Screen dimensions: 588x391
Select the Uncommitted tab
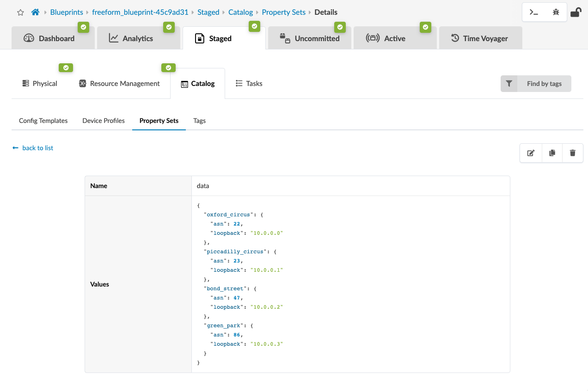(310, 38)
